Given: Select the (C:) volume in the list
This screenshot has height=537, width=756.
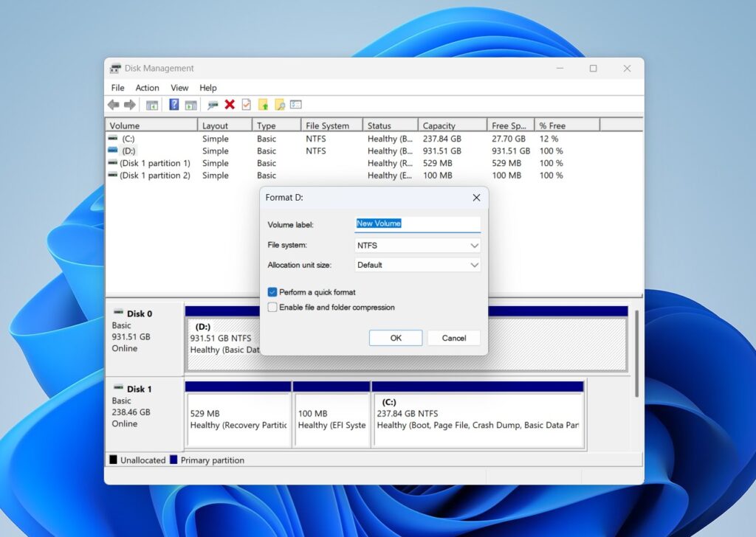Looking at the screenshot, I should (128, 138).
